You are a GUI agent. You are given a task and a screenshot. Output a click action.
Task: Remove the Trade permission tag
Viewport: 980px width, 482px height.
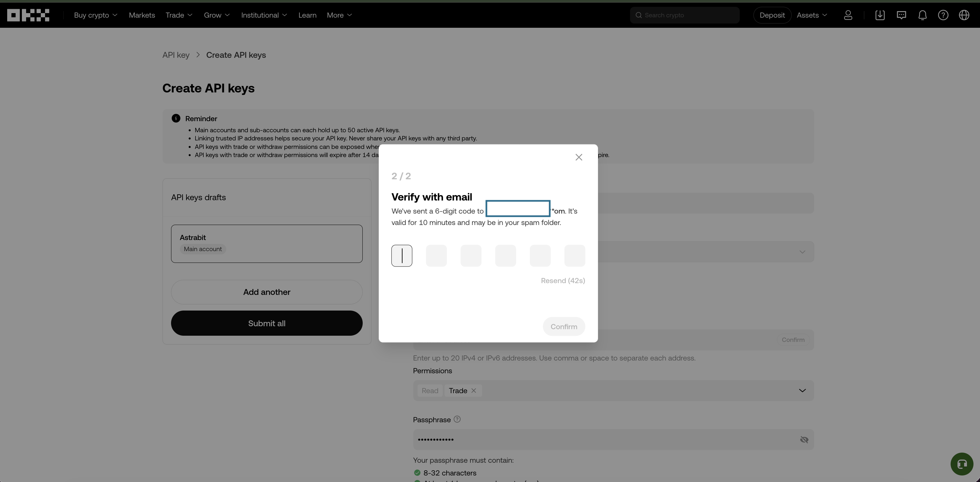pos(474,391)
